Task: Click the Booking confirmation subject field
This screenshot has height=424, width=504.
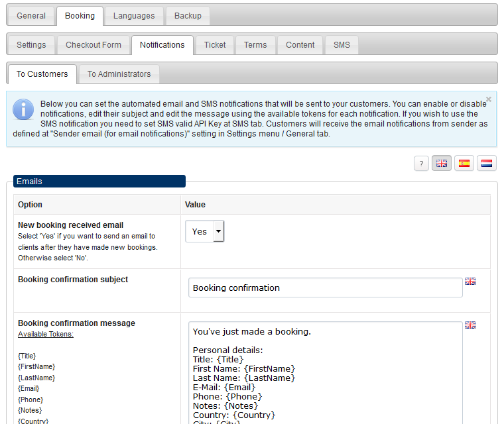Action: coord(326,288)
